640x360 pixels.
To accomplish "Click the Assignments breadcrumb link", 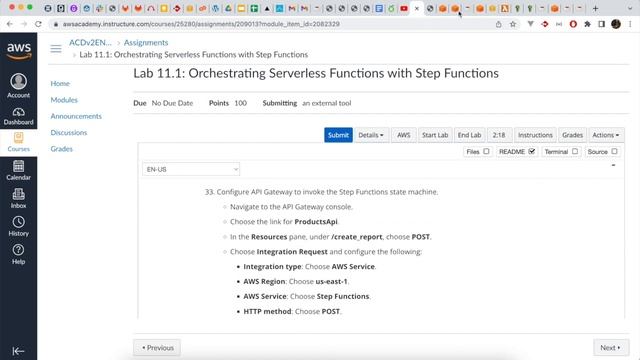I will (146, 42).
